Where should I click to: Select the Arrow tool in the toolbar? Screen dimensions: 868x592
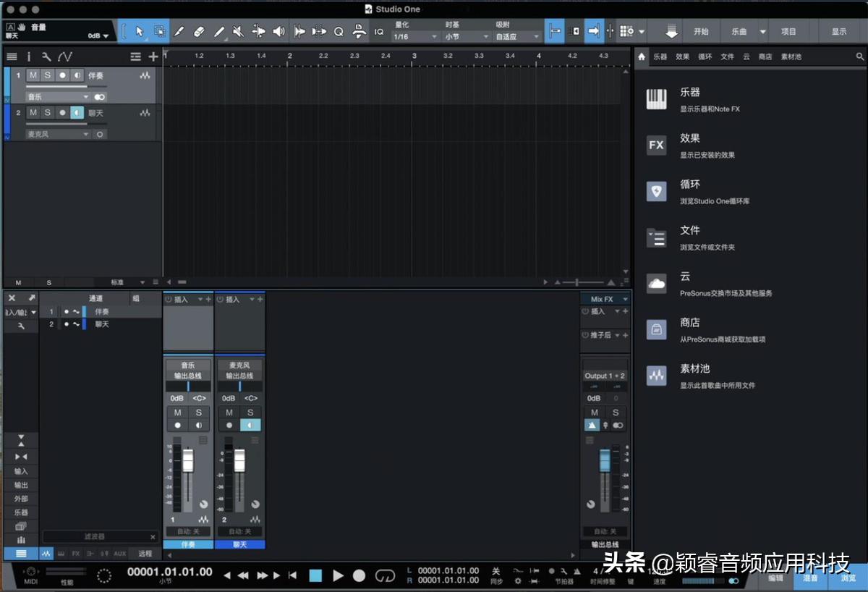click(x=140, y=31)
